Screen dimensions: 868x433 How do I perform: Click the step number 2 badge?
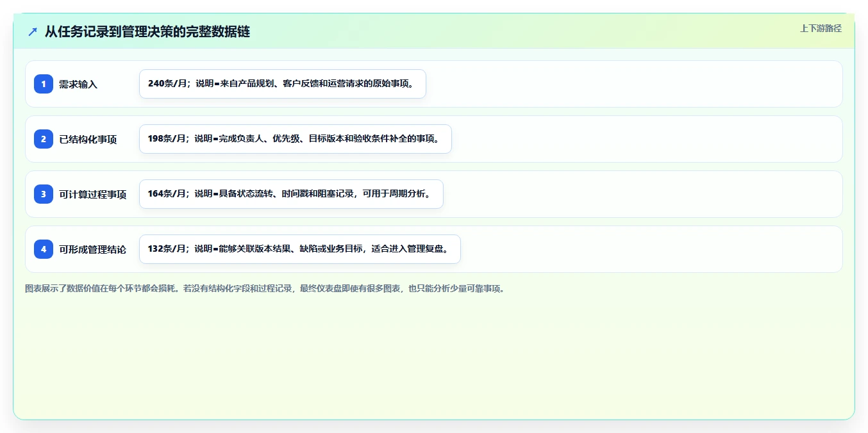click(44, 139)
